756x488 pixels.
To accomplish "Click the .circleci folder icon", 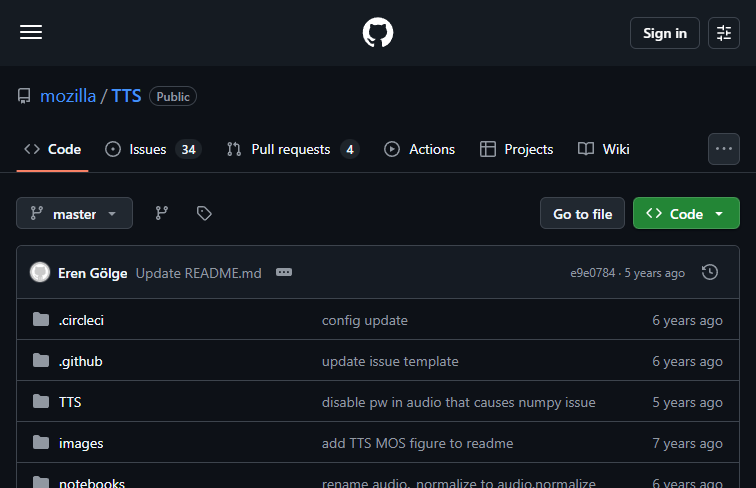I will (41, 319).
